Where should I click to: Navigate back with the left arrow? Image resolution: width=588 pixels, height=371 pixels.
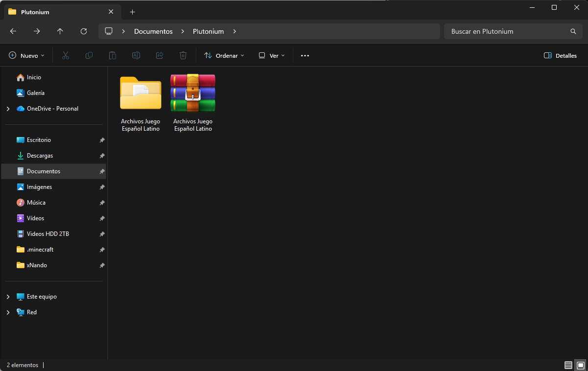coord(13,31)
